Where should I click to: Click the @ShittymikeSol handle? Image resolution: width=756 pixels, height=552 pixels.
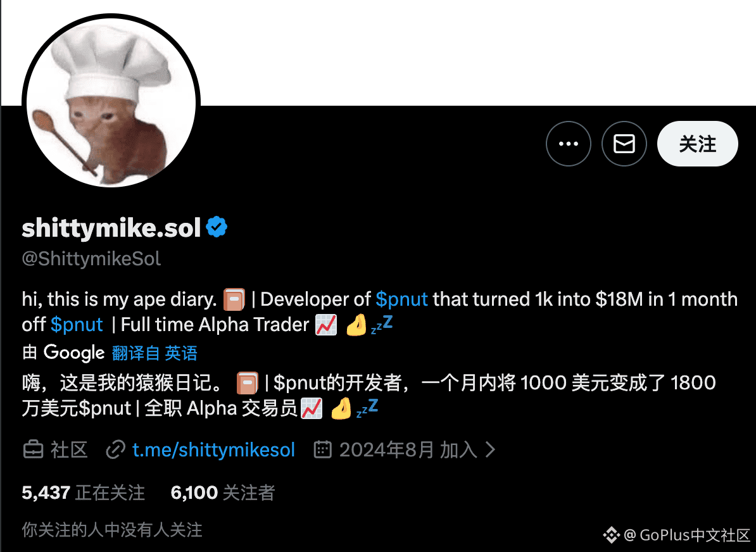pyautogui.click(x=91, y=259)
